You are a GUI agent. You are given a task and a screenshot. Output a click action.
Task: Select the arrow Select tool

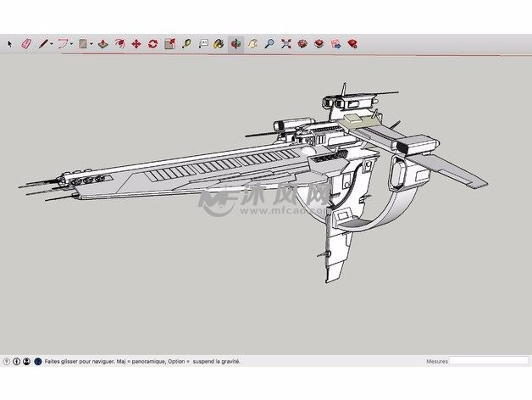coord(10,43)
